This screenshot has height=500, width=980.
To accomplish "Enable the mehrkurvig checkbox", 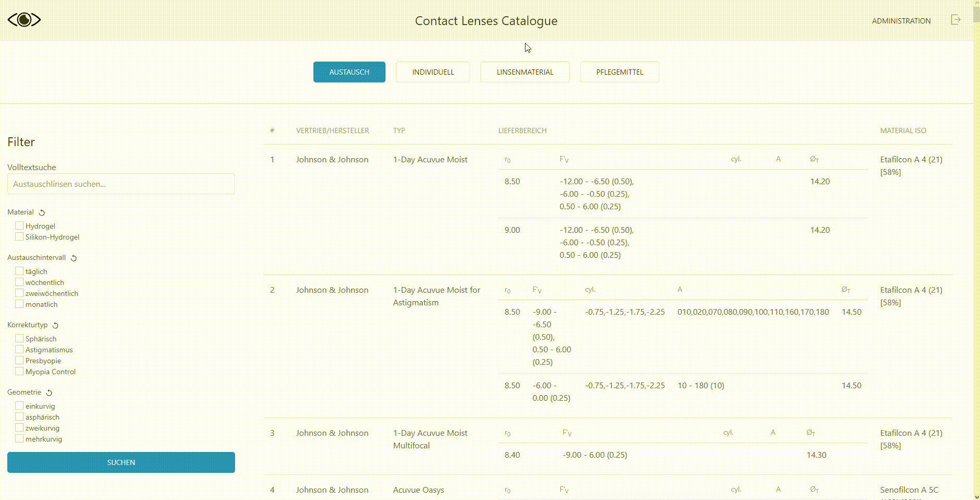I will (19, 438).
